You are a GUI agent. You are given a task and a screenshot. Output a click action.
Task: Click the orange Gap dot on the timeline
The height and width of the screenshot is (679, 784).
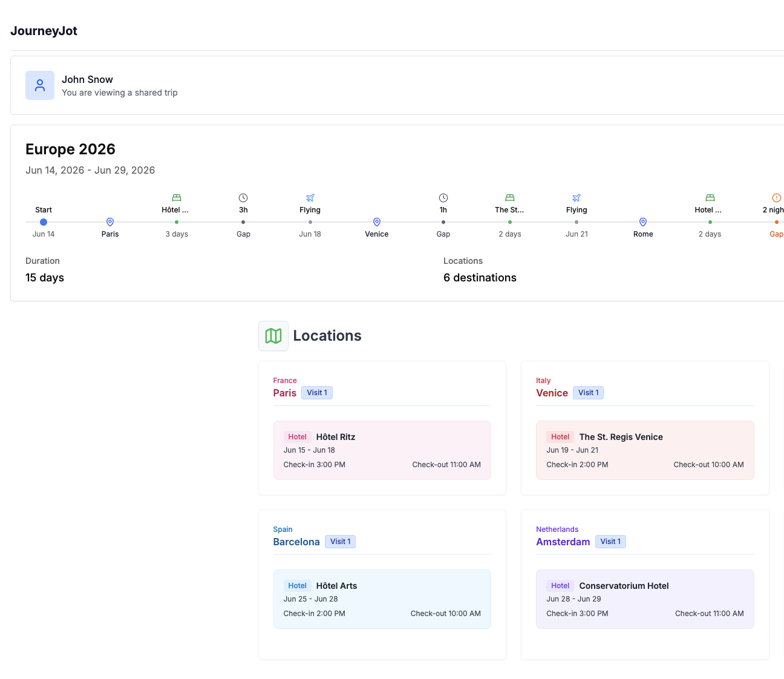[x=777, y=222]
